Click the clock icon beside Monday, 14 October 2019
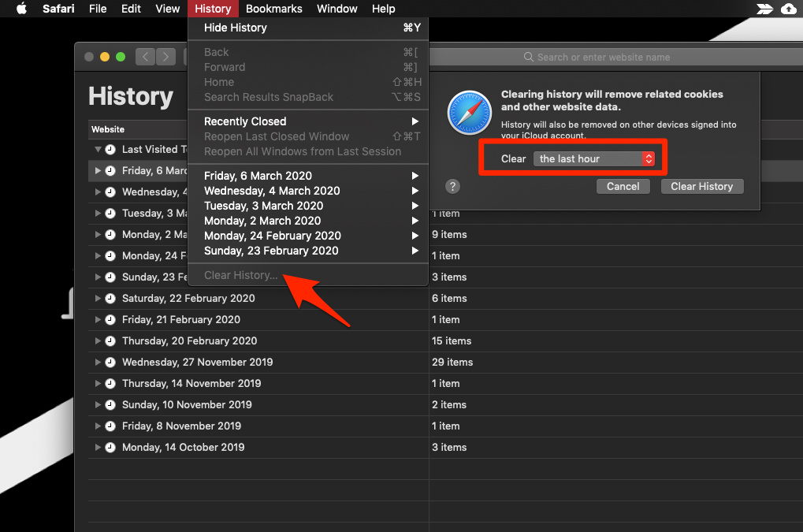Image resolution: width=803 pixels, height=532 pixels. pos(110,447)
